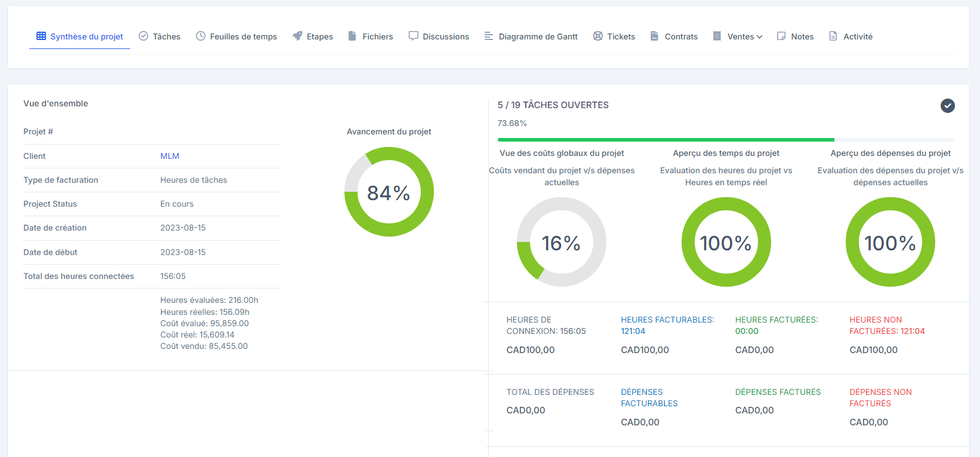This screenshot has height=457, width=980.
Task: Open the MLM client link
Action: 170,156
